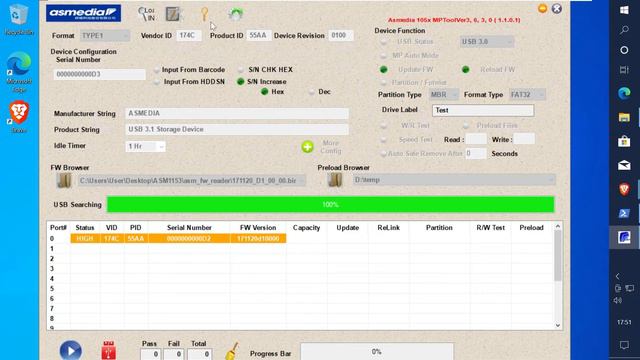The height and width of the screenshot is (360, 640).
Task: Toggle the Reload FW option
Action: click(x=465, y=70)
